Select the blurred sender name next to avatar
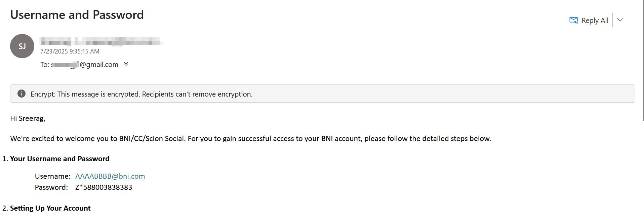Screen dimensions: 644x215 coord(102,42)
